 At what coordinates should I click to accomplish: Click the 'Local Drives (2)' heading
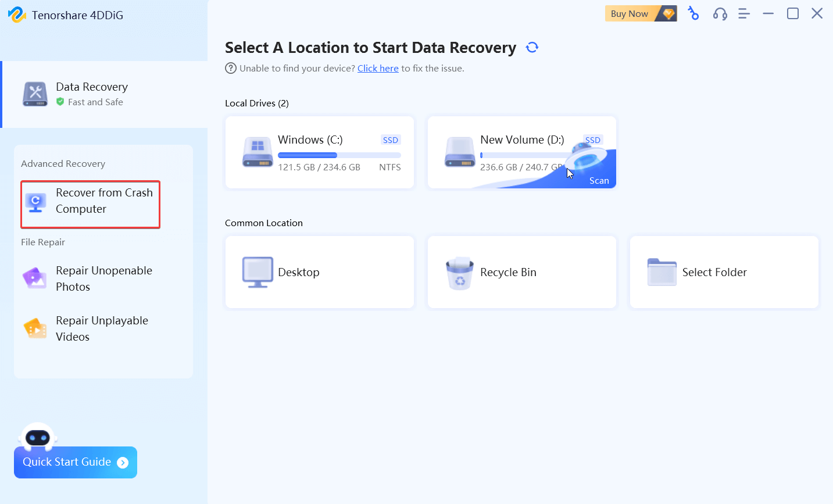tap(257, 103)
